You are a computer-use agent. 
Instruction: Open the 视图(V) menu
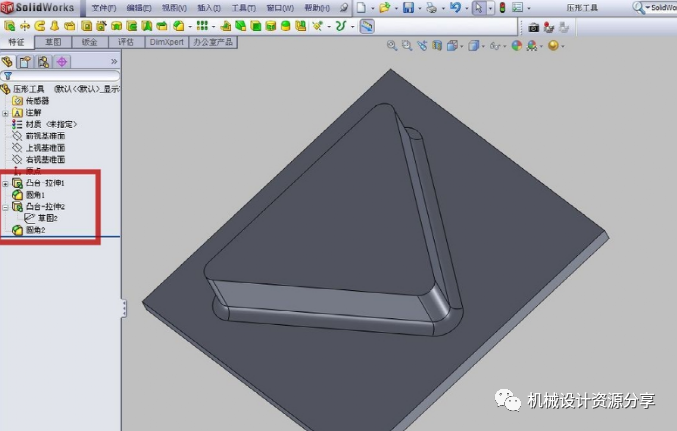click(174, 8)
